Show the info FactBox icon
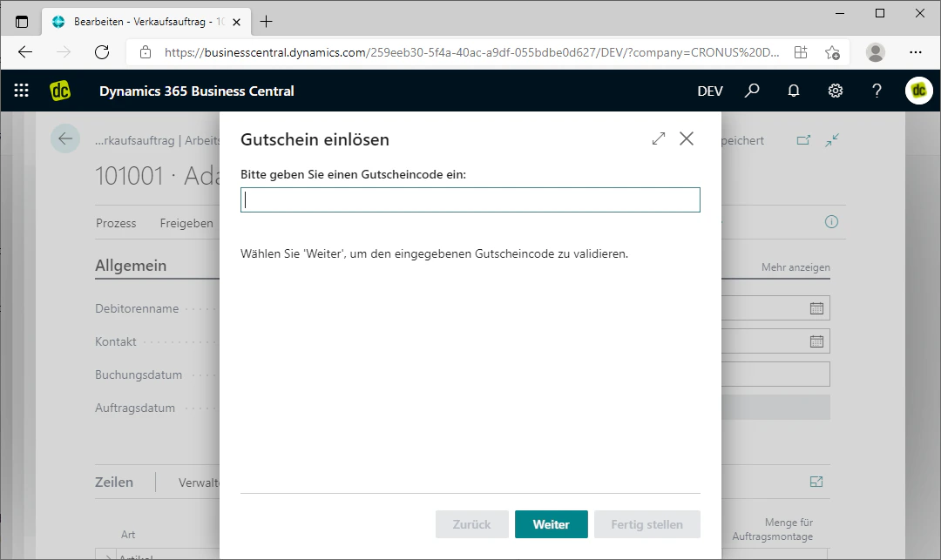The width and height of the screenshot is (941, 560). click(x=831, y=222)
